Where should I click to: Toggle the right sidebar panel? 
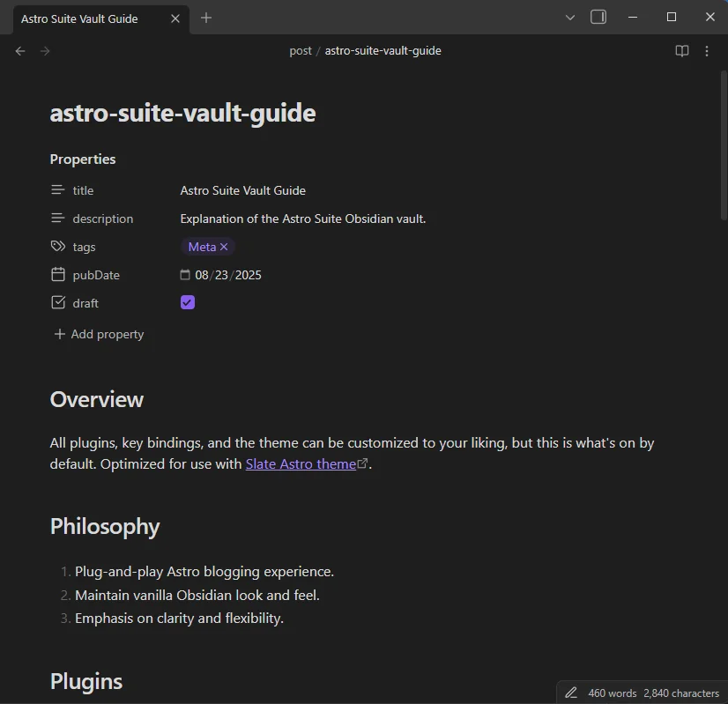click(598, 17)
